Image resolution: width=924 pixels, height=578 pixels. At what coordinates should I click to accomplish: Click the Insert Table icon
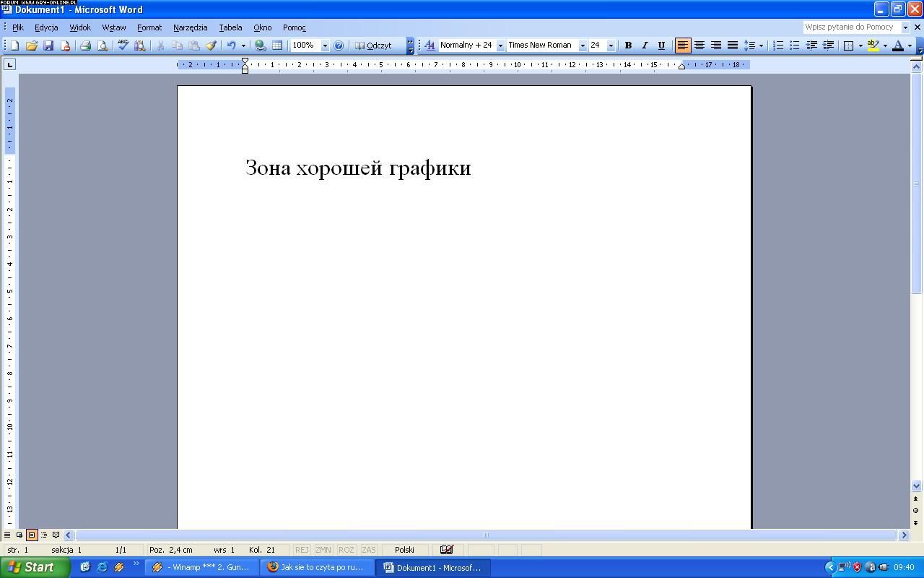[277, 46]
